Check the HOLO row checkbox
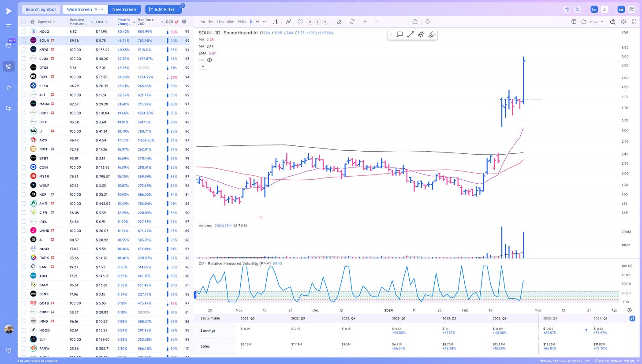The image size is (642, 364). pyautogui.click(x=24, y=32)
